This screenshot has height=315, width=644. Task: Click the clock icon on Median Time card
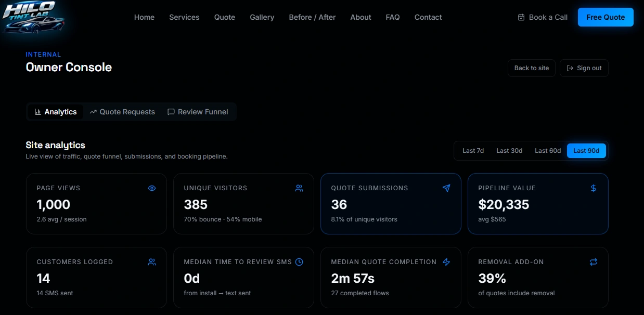point(299,262)
